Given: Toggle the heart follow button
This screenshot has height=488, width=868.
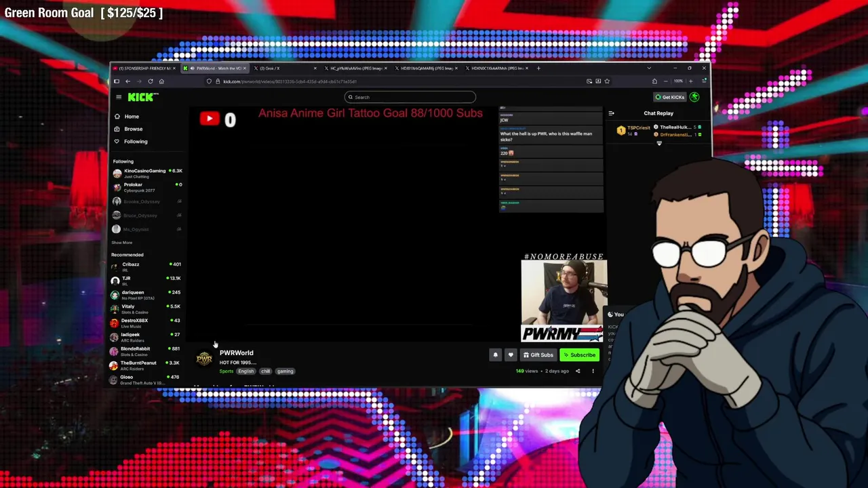Looking at the screenshot, I should pyautogui.click(x=511, y=354).
